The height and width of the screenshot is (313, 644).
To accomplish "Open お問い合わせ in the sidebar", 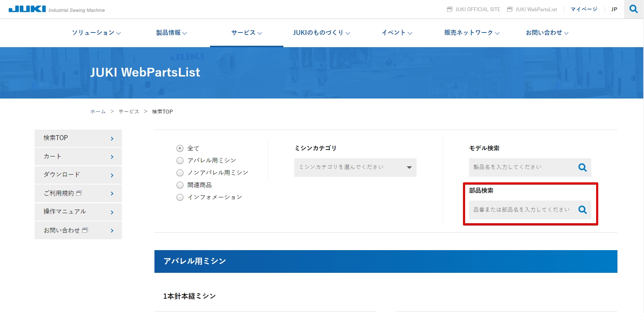I will pyautogui.click(x=78, y=230).
